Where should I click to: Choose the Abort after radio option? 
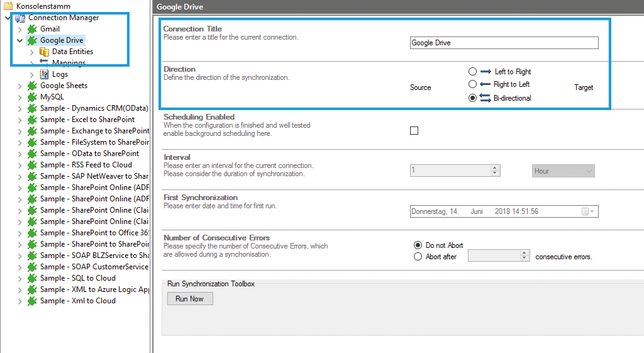pyautogui.click(x=418, y=257)
